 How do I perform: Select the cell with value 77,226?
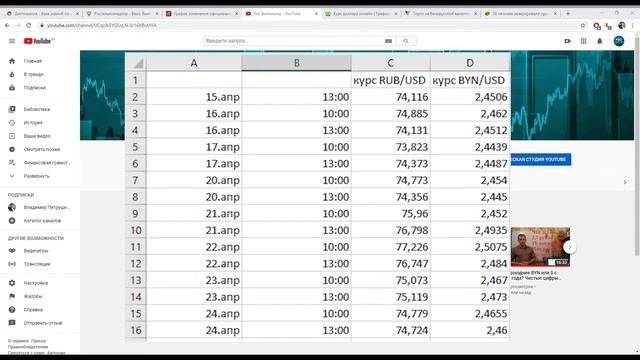(391, 247)
